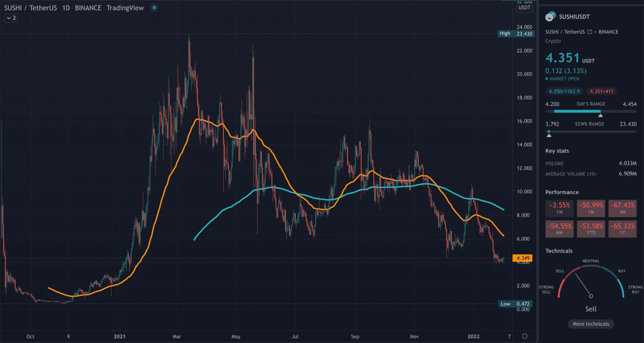Click the STRONG BUY gauge label

(x=635, y=290)
